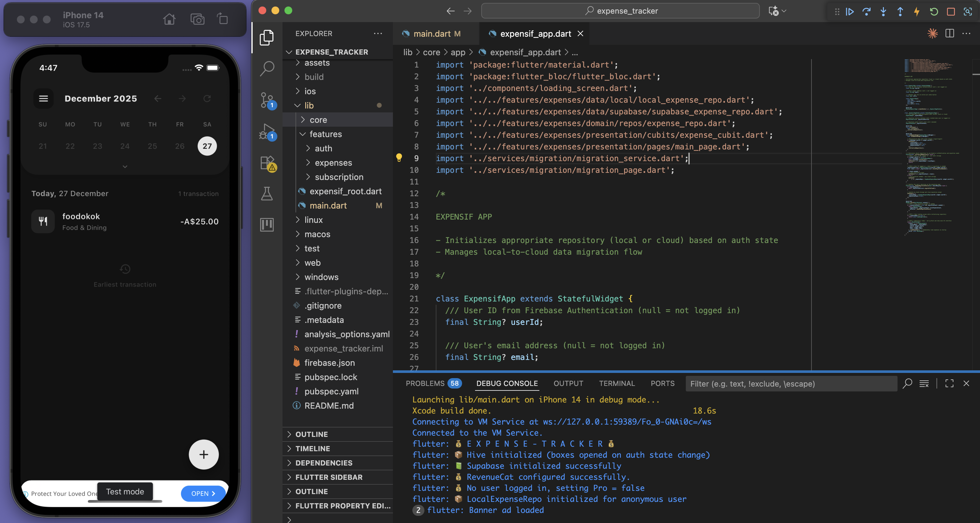Screen dimensions: 980x523
Task: Click the OPEN button in the simulator banner
Action: click(203, 493)
